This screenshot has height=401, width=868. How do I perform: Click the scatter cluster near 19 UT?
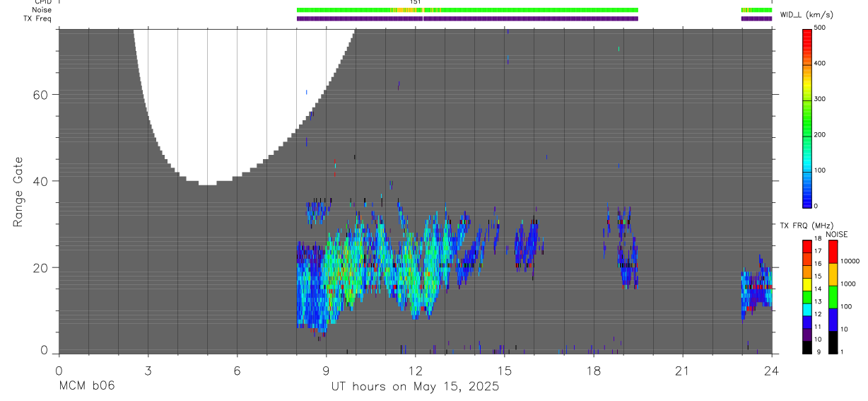tap(626, 249)
